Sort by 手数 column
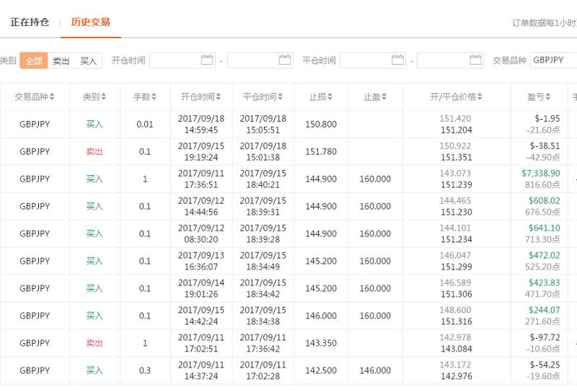This screenshot has height=392, width=577. (145, 97)
